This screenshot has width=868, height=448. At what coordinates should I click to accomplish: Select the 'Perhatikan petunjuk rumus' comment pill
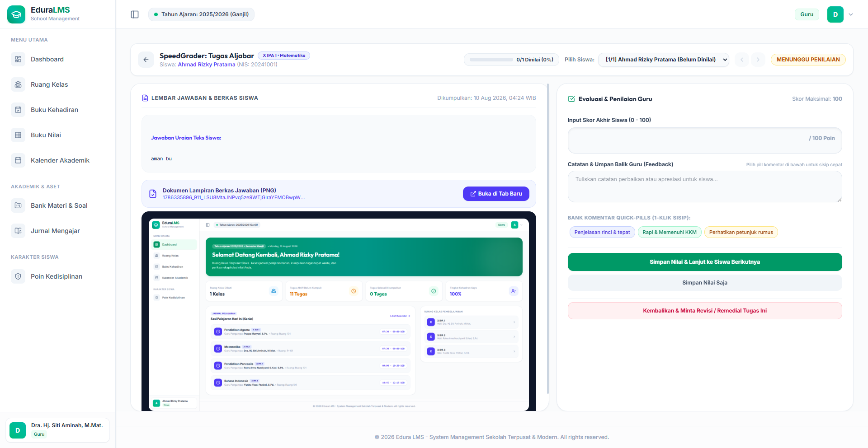pyautogui.click(x=741, y=232)
